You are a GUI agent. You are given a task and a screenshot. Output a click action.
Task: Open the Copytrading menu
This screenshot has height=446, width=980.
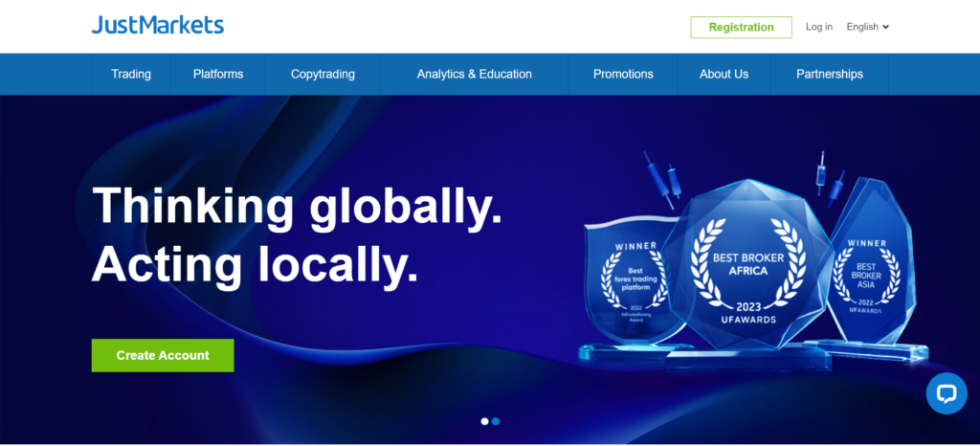(x=323, y=75)
